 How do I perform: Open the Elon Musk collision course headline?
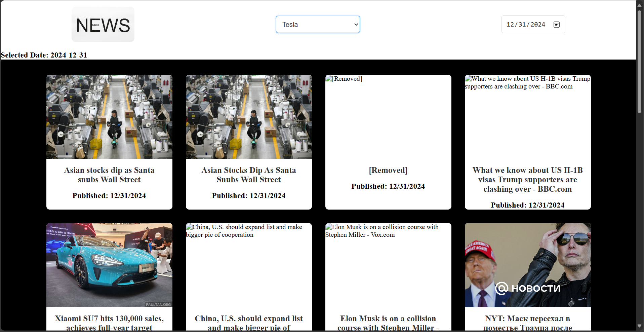pos(388,323)
